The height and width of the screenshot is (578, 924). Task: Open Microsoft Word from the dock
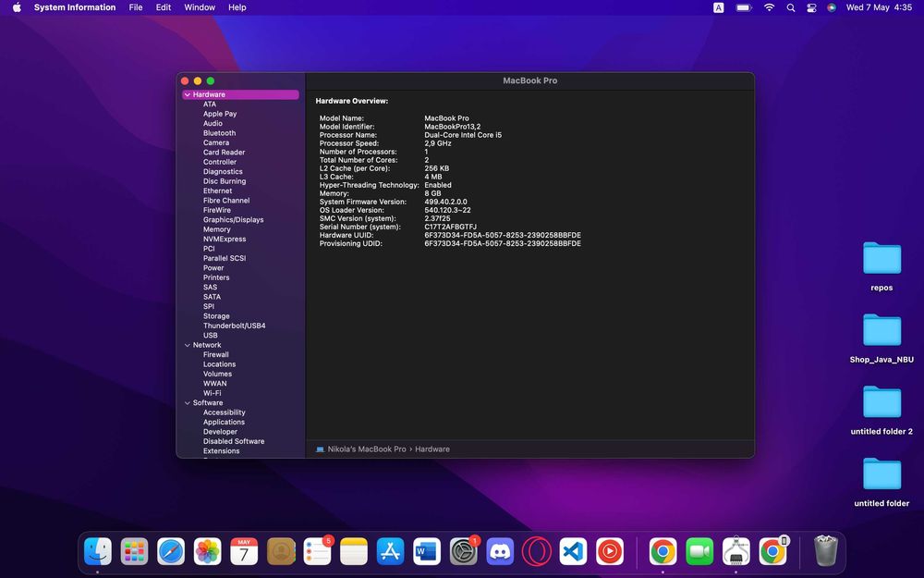tap(427, 552)
